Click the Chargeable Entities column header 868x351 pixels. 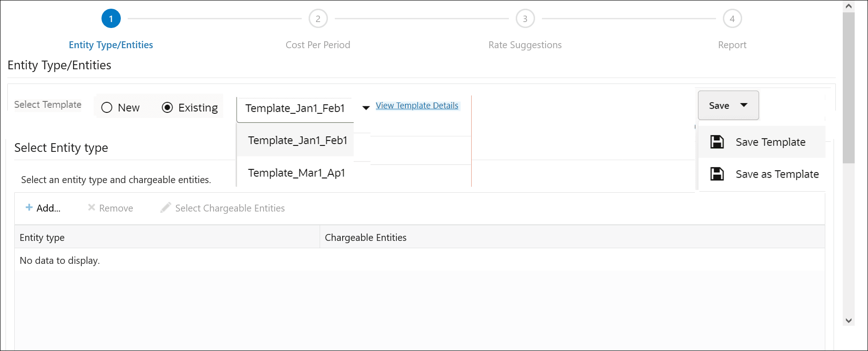click(x=572, y=237)
